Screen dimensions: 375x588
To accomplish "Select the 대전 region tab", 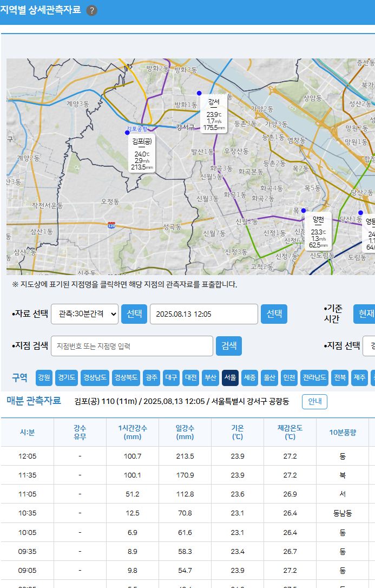I will click(x=190, y=377).
